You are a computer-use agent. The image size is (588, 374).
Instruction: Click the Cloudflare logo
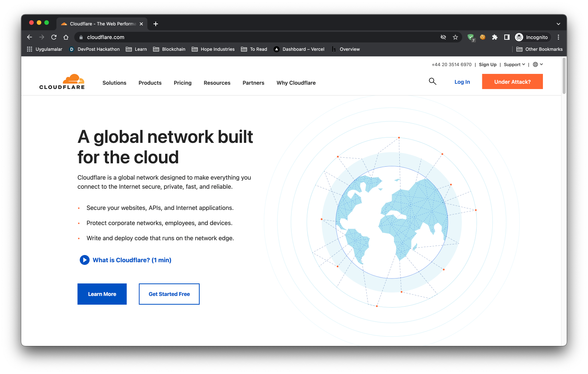coord(62,81)
